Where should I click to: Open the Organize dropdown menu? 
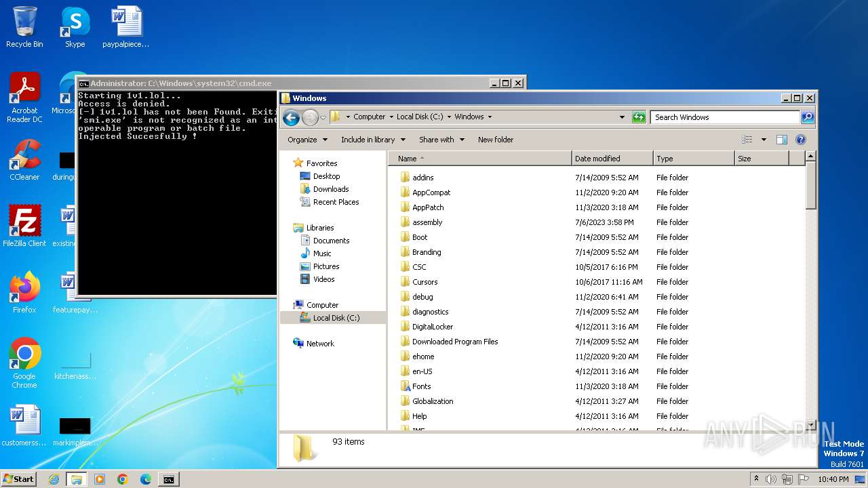307,140
